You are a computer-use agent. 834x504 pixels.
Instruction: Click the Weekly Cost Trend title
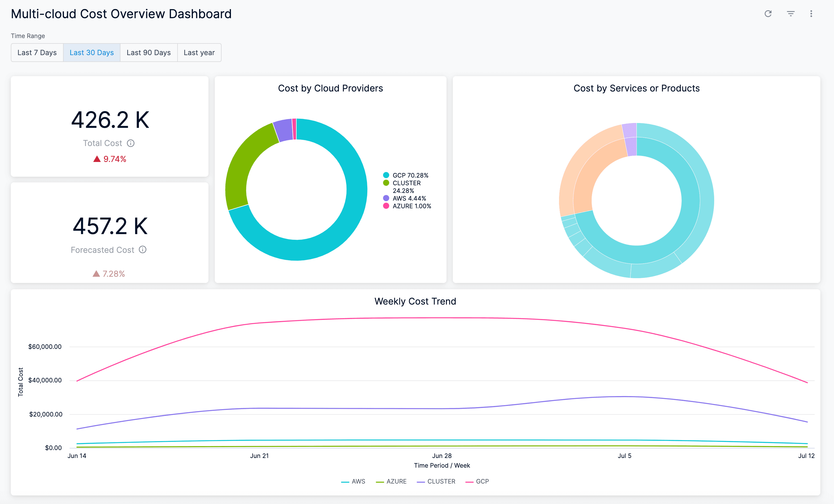(415, 301)
